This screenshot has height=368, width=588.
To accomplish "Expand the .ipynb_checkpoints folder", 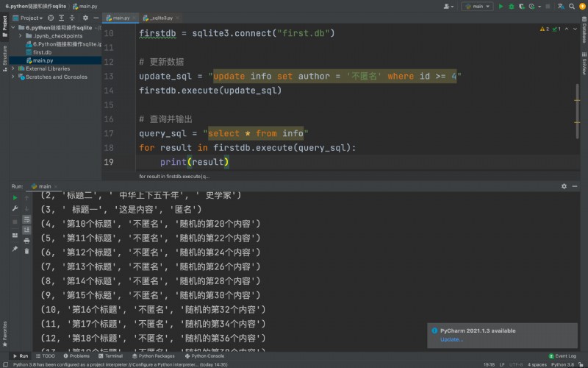I will point(21,35).
